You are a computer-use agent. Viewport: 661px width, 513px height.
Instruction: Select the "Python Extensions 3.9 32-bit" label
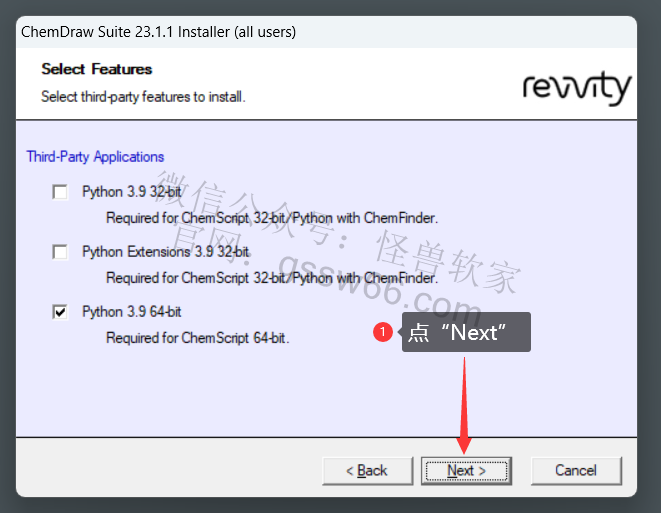pyautogui.click(x=166, y=252)
